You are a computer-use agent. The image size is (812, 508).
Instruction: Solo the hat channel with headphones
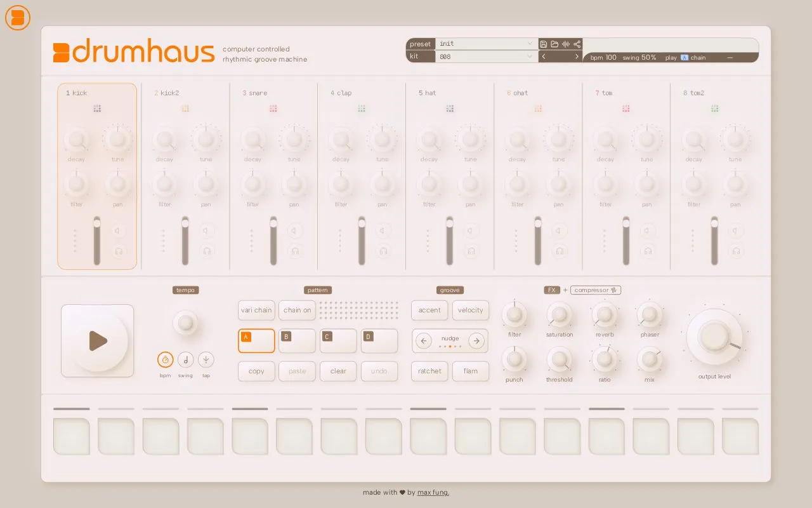pos(471,251)
